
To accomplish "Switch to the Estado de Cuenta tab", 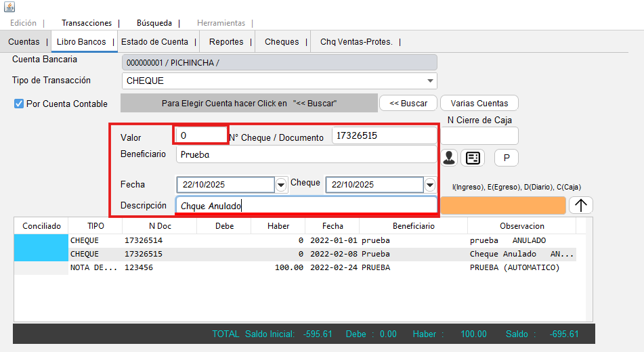I will (154, 42).
